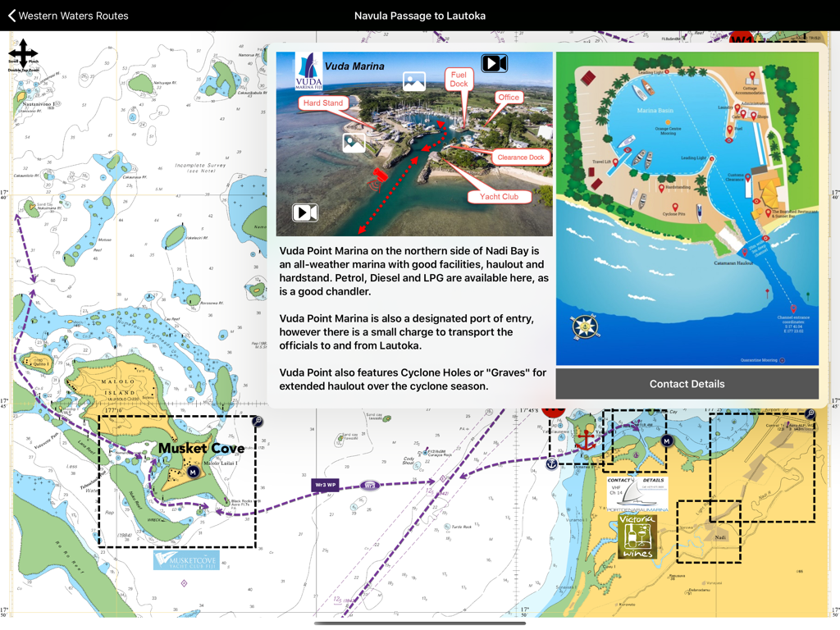This screenshot has height=630, width=840.
Task: Click the magnifier marker near Nadi Airport
Action: pos(810,414)
